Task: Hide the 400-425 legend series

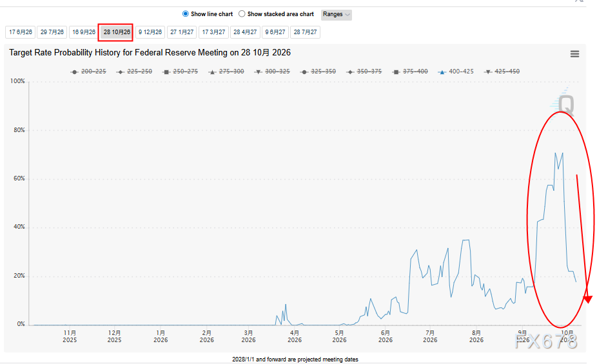Action: pos(456,72)
